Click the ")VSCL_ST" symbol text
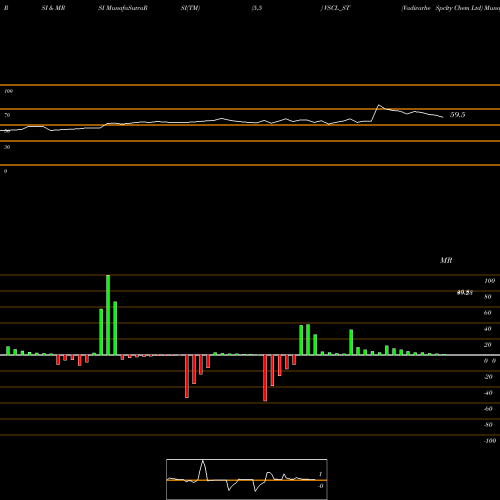The height and width of the screenshot is (500, 500). 335,8
